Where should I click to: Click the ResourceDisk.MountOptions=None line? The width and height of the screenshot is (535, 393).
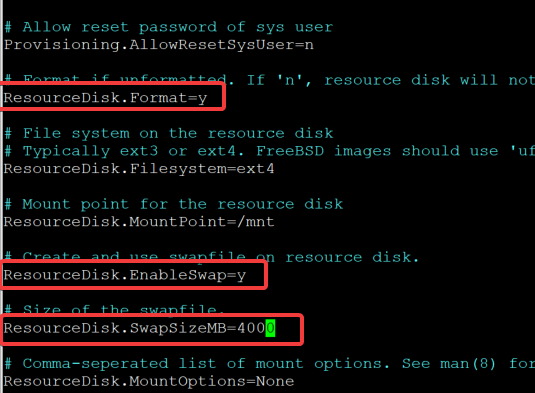click(149, 381)
